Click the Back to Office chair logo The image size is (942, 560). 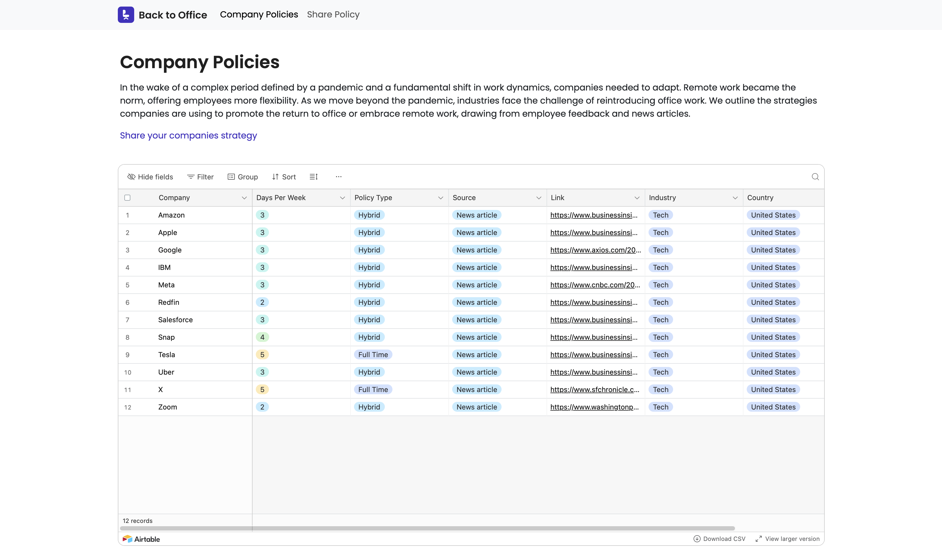click(x=126, y=15)
